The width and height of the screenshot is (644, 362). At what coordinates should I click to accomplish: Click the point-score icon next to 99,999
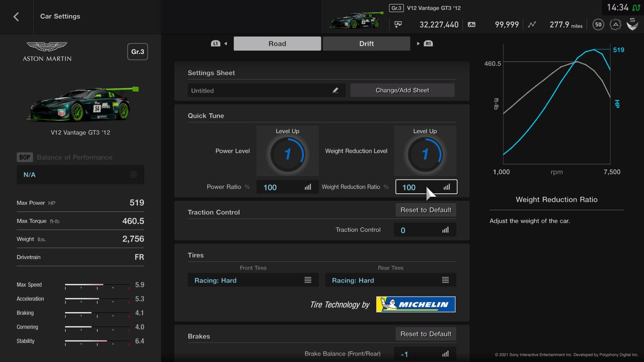pos(471,24)
